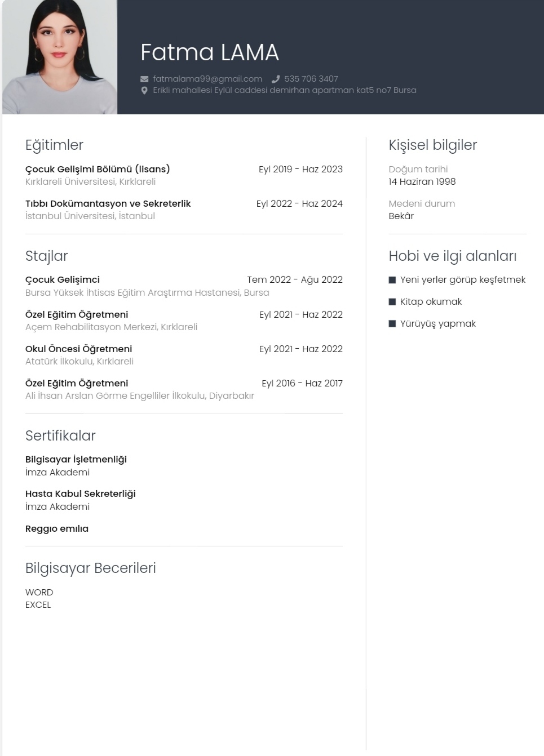Click the envelope email icon

[x=144, y=79]
